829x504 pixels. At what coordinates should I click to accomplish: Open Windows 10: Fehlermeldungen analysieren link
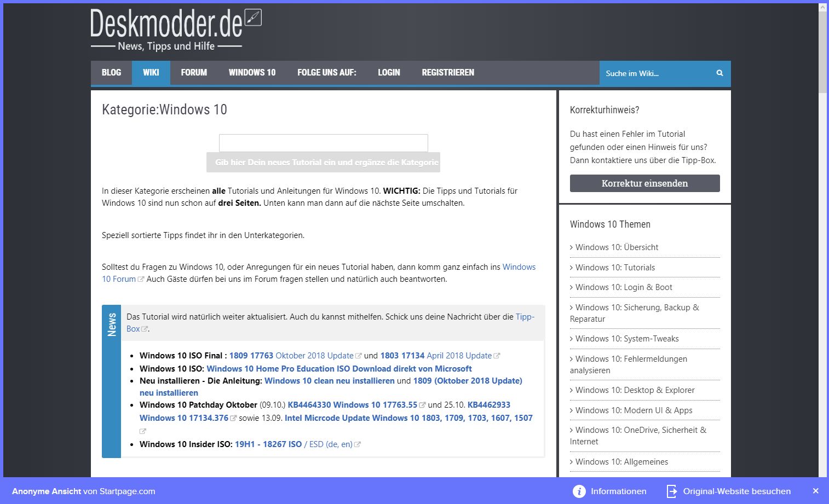629,364
